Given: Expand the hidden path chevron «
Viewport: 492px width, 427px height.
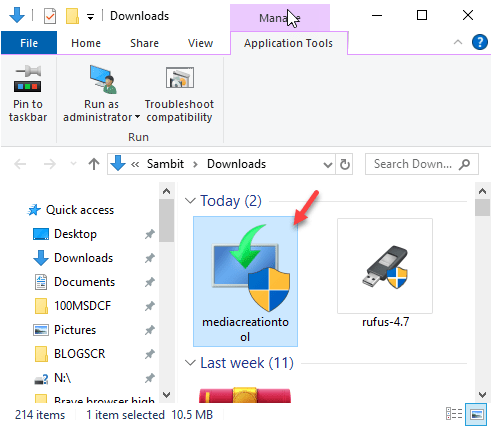Looking at the screenshot, I should (135, 164).
